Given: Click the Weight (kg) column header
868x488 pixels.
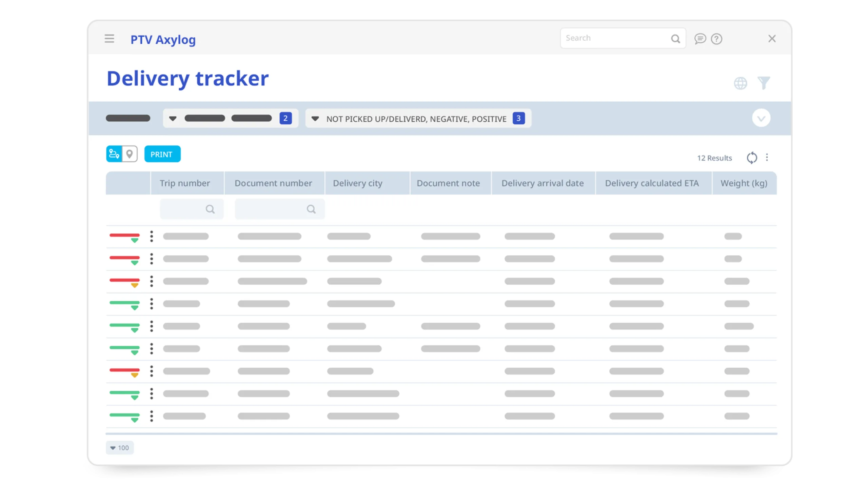Looking at the screenshot, I should tap(744, 183).
